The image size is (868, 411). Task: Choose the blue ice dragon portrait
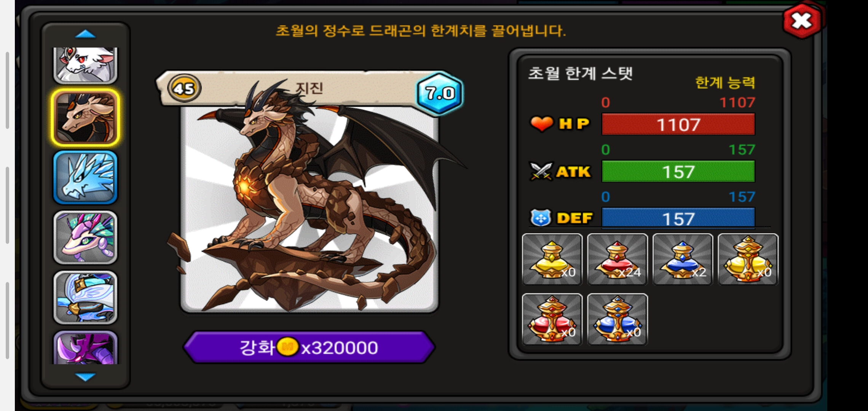(x=85, y=177)
